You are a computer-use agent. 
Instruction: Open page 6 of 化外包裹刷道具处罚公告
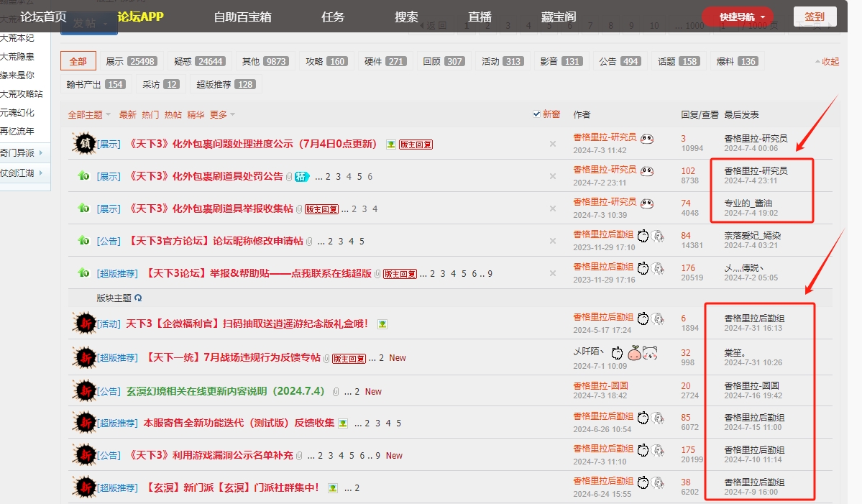pyautogui.click(x=370, y=176)
